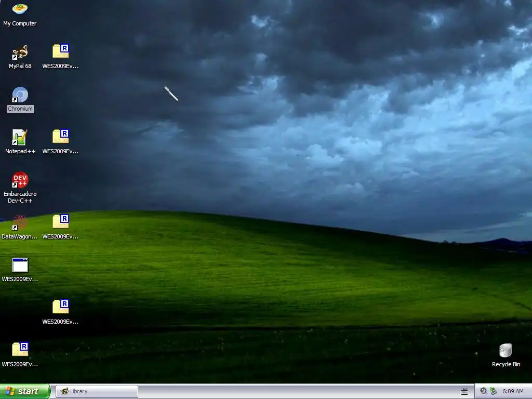Select the Chromium desktop shortcut

tap(20, 99)
